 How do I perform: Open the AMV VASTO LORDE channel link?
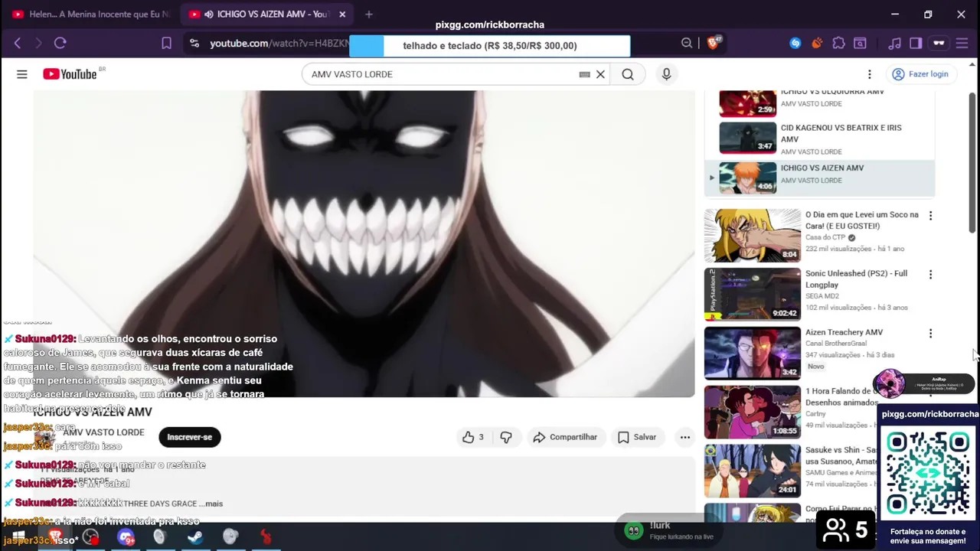[103, 432]
